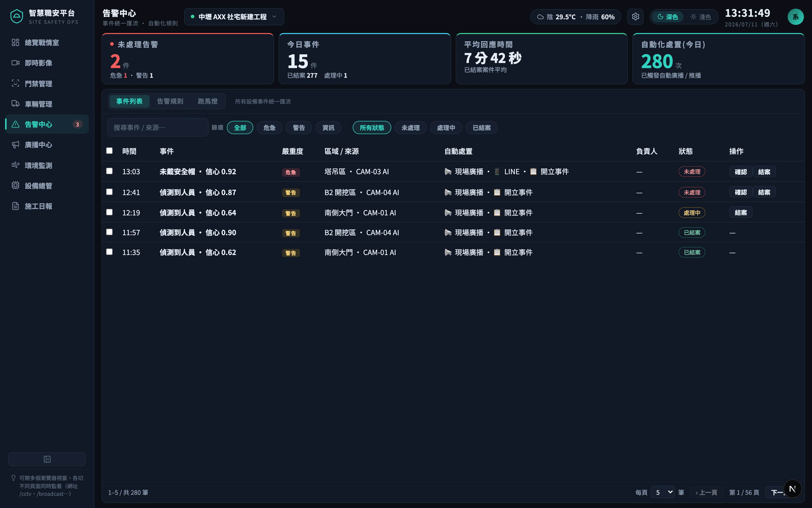Viewport: 812px width, 508px height.
Task: Filter severity by 危急
Action: [x=269, y=128]
